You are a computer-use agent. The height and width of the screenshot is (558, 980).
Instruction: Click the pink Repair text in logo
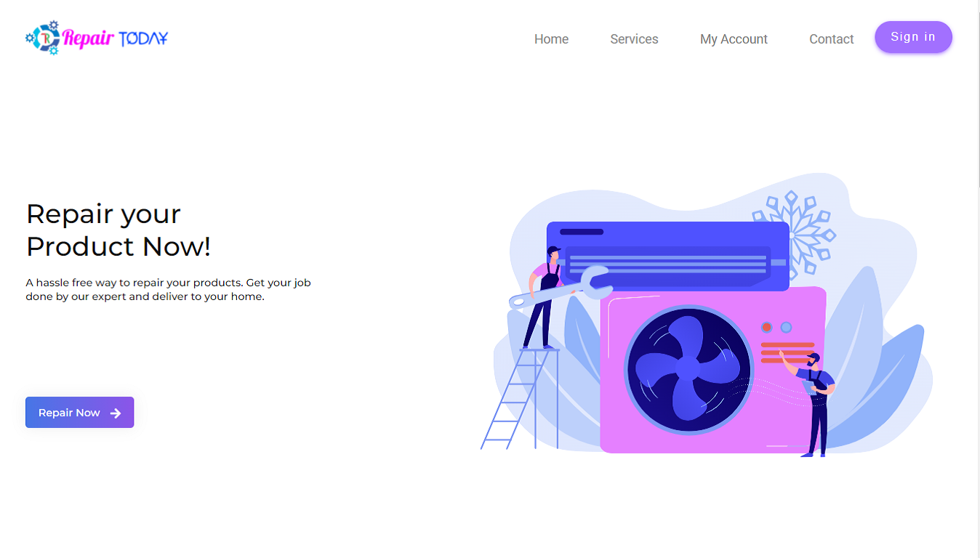pos(88,38)
